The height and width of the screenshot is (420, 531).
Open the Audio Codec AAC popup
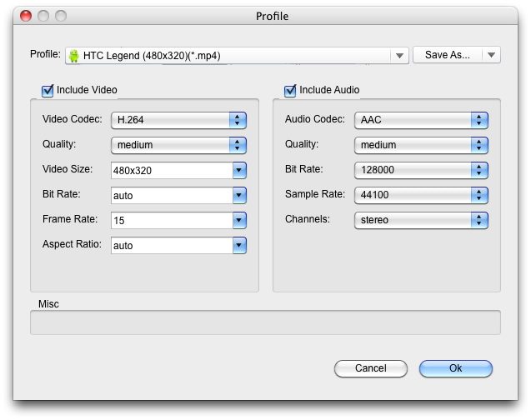(x=421, y=120)
